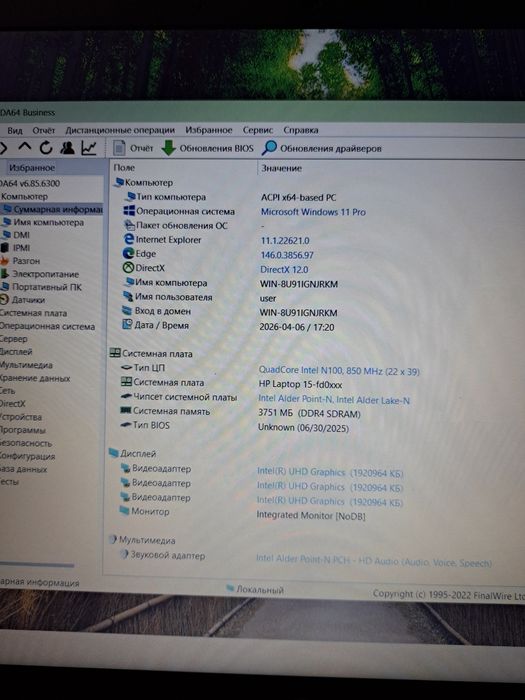Open Системная плата sidebar category
Viewport: 525px width, 700px height.
(33, 313)
